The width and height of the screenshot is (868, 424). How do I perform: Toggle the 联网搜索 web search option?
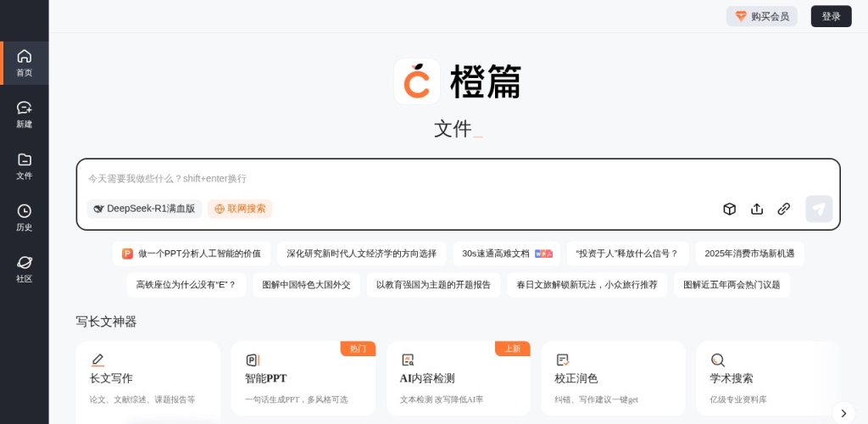pyautogui.click(x=240, y=209)
